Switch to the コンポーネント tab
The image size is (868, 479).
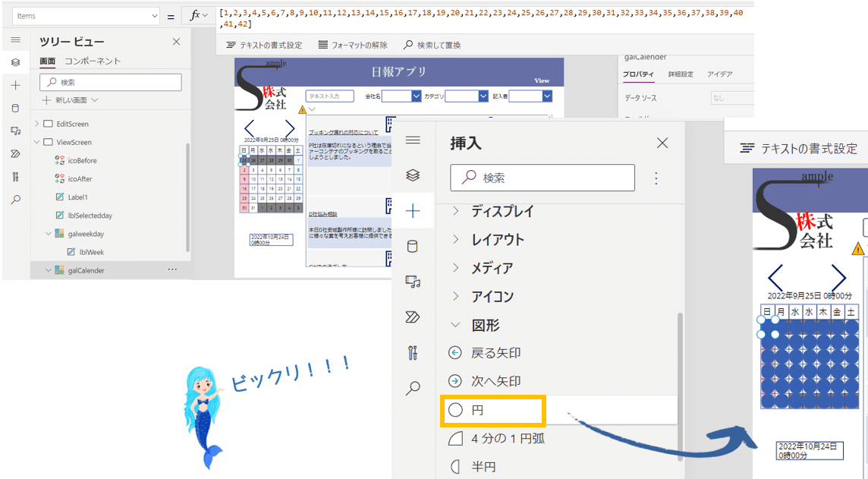(x=93, y=61)
